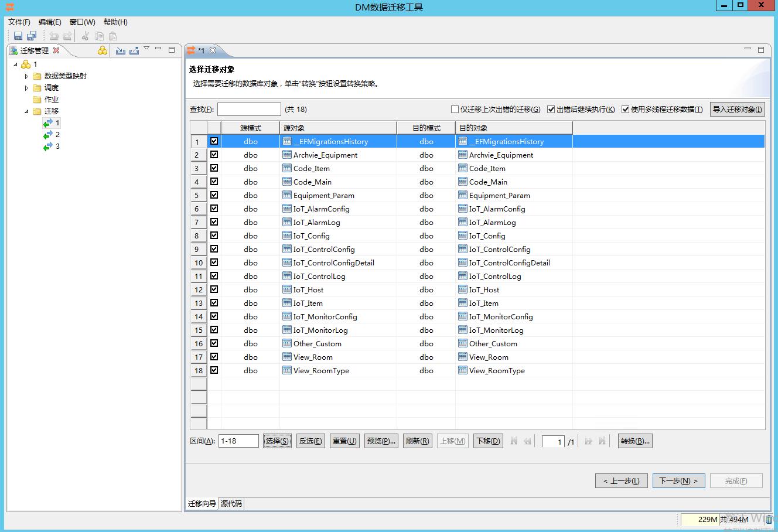778x532 pixels.
Task: Uncheck row 18 View_RoomType checkbox
Action: point(214,370)
